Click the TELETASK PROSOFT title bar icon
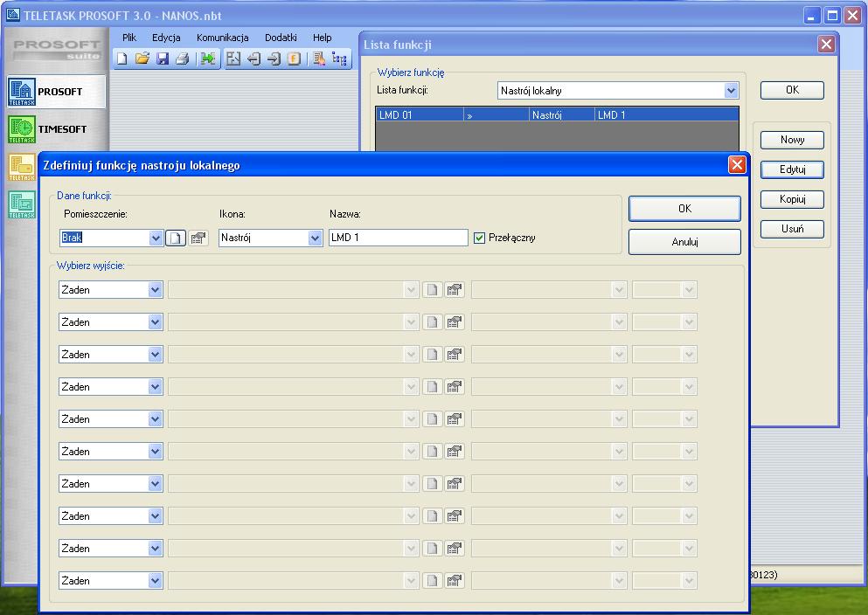 tap(12, 15)
